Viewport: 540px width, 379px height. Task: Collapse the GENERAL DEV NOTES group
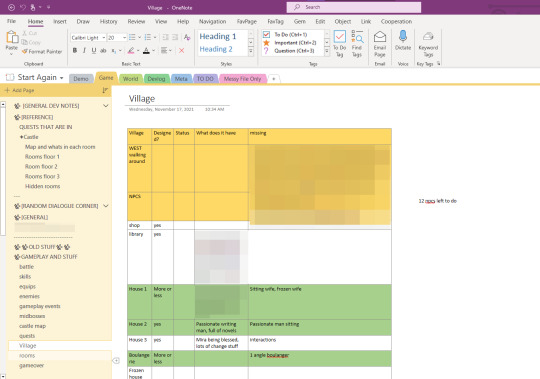(106, 106)
